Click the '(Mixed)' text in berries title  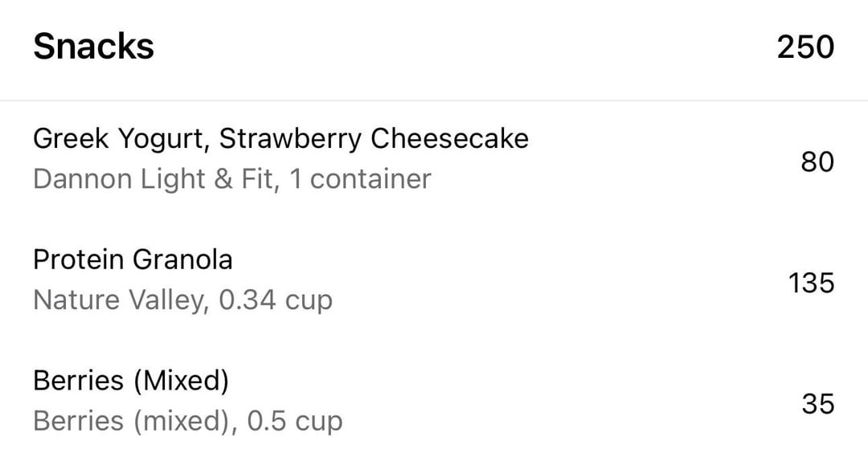[181, 381]
